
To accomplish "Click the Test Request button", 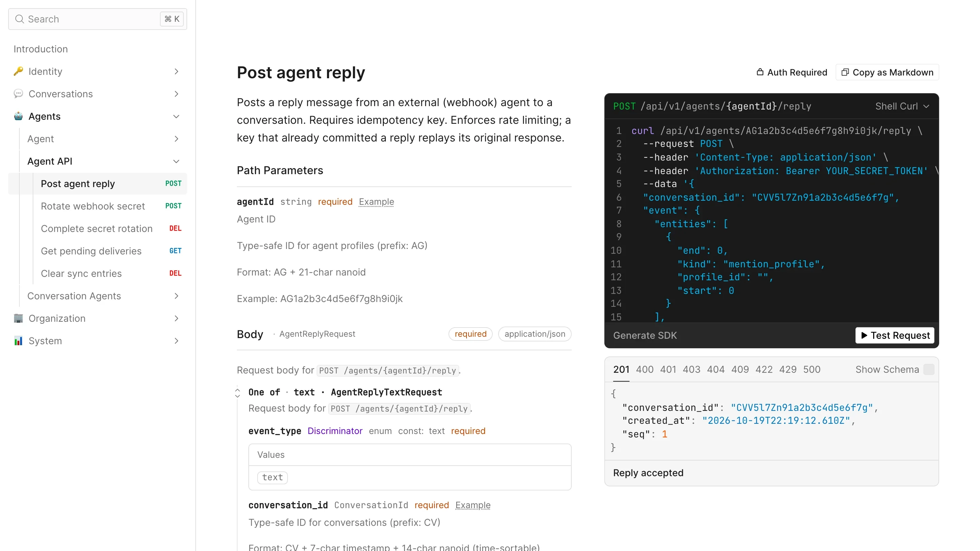I will click(x=895, y=335).
